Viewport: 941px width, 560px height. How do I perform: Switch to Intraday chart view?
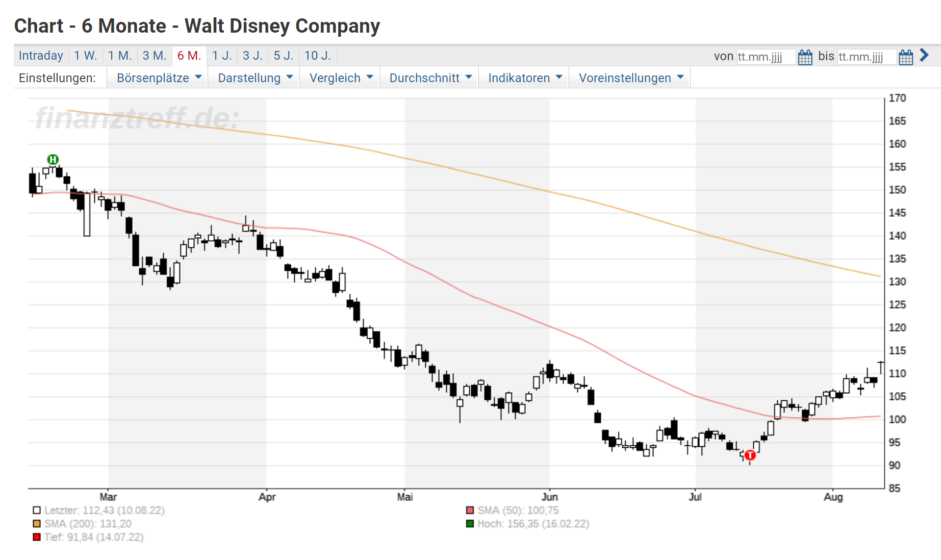[x=41, y=56]
